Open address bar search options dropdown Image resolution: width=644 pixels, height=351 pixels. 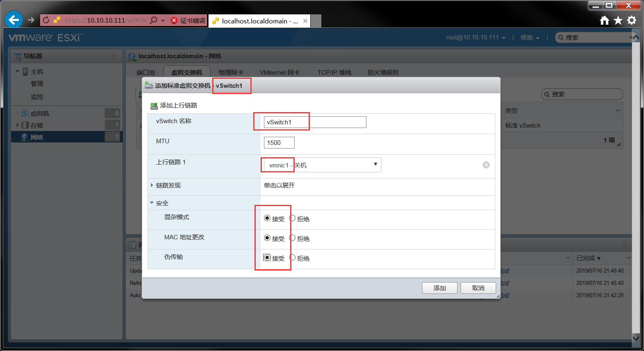point(163,21)
